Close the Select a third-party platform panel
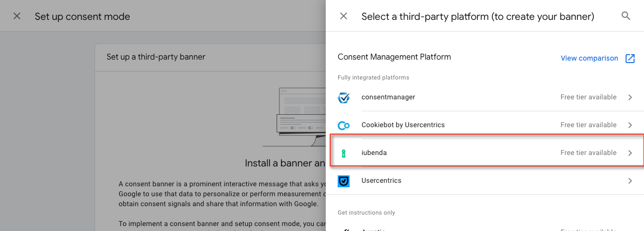The height and width of the screenshot is (231, 644). tap(344, 16)
